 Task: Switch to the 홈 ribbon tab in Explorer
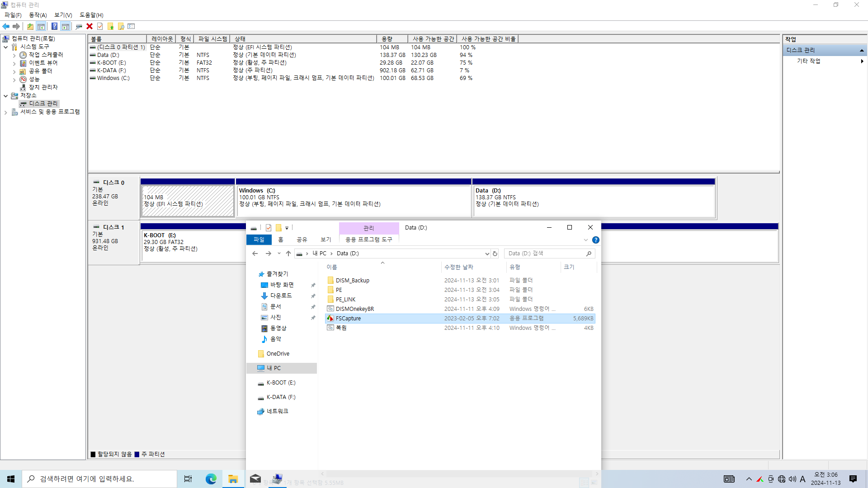tap(281, 239)
